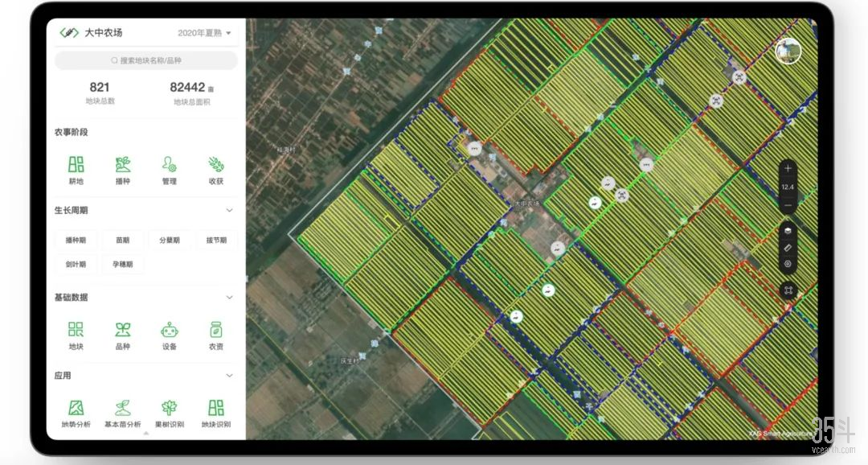The image size is (868, 465).
Task: Open the user avatar profile
Action: pos(788,51)
